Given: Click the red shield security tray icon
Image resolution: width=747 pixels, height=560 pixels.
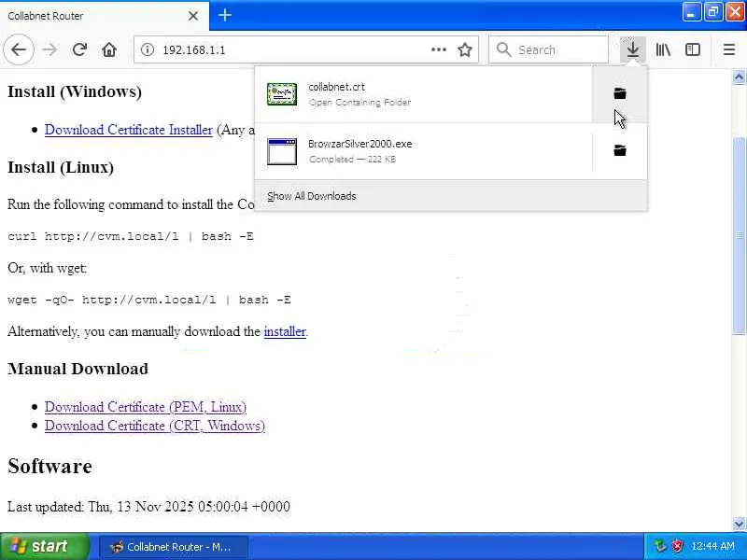Looking at the screenshot, I should (677, 546).
